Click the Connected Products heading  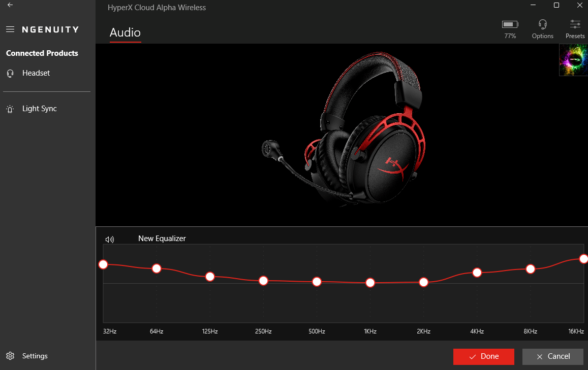point(42,53)
